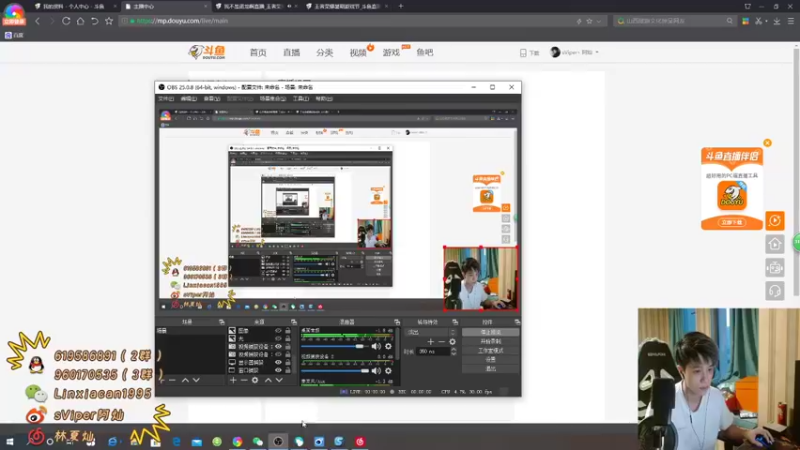Open the OBS 场景集合 menu
This screenshot has width=800, height=450.
273,98
